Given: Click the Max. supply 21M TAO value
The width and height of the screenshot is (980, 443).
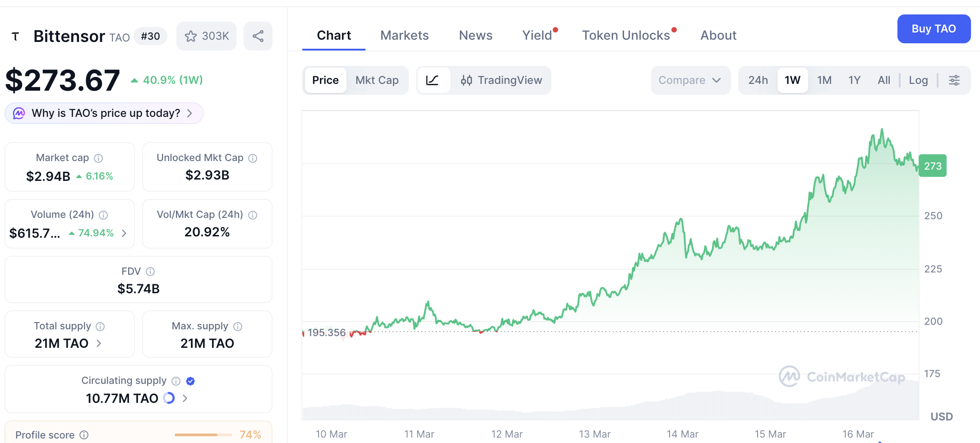Looking at the screenshot, I should pyautogui.click(x=207, y=343).
